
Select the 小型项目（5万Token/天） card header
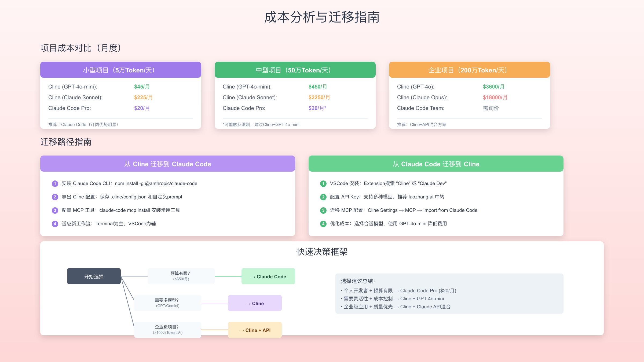(x=121, y=70)
